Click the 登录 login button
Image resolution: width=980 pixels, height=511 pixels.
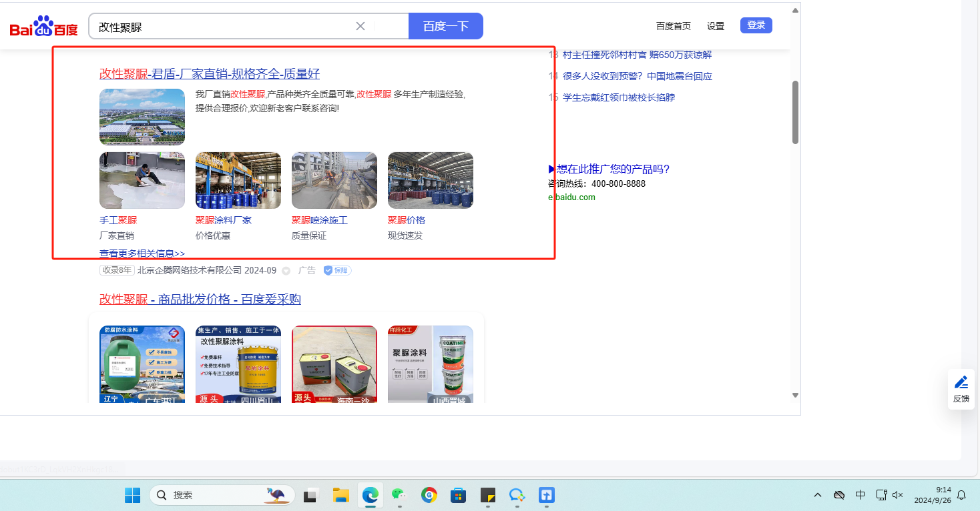click(756, 25)
